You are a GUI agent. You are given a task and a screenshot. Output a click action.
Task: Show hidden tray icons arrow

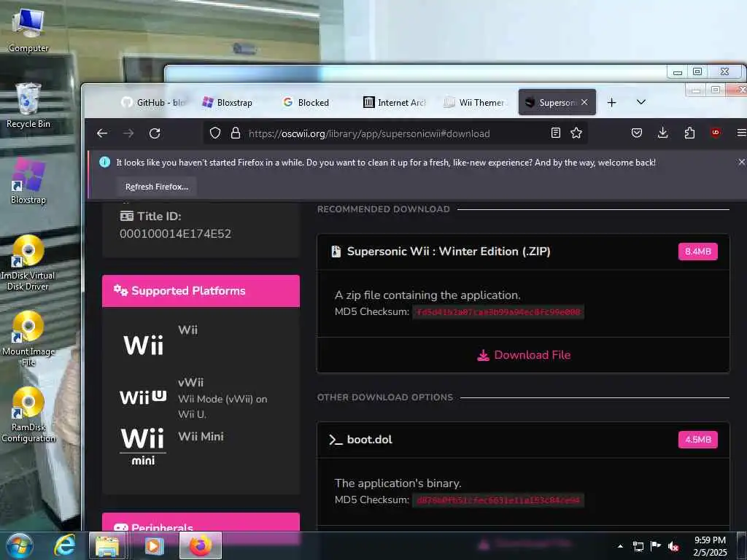620,546
